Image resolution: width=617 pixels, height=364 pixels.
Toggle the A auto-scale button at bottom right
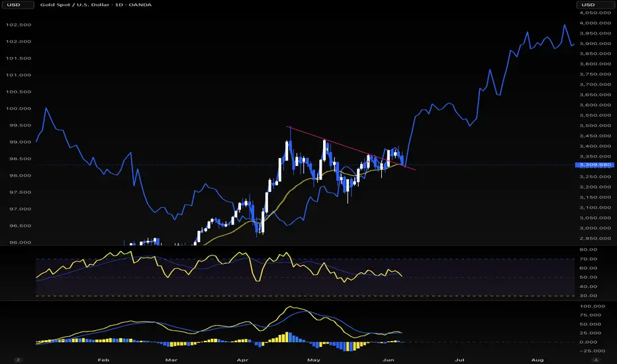[x=596, y=359]
